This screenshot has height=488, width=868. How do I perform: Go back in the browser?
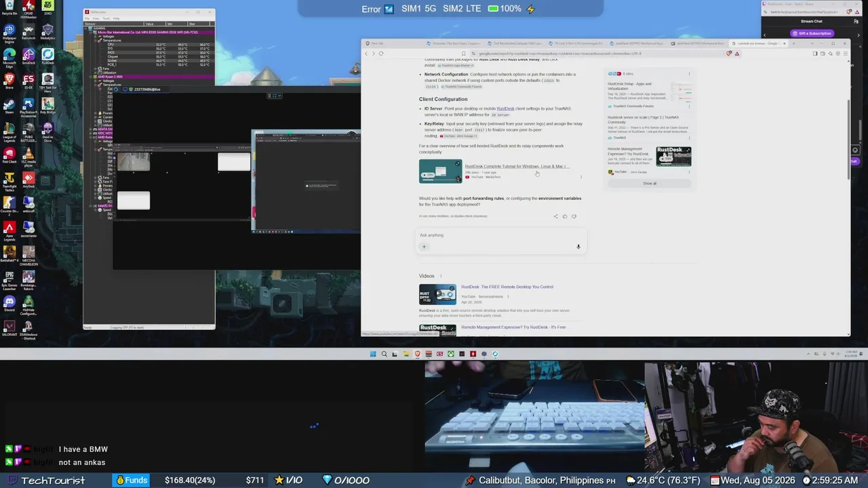point(367,54)
